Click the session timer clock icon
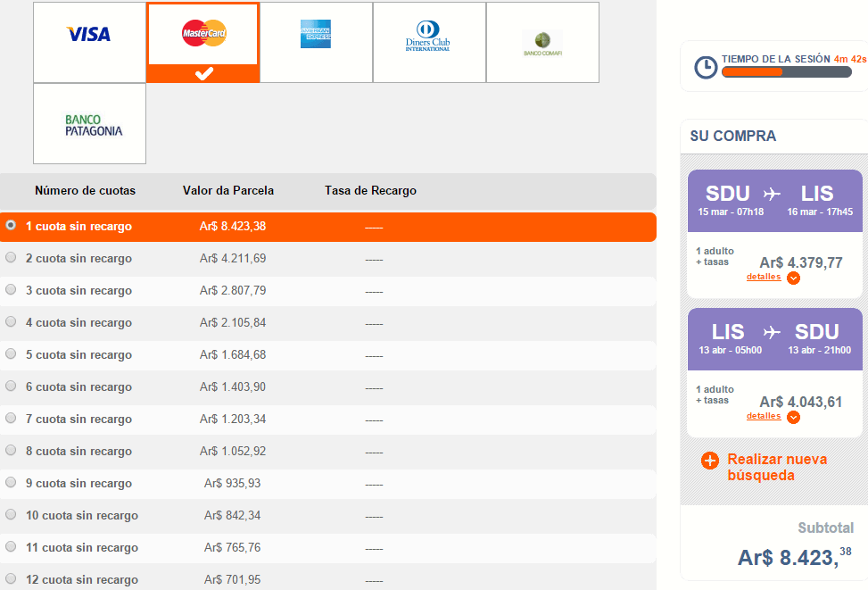This screenshot has width=868, height=590. tap(706, 68)
